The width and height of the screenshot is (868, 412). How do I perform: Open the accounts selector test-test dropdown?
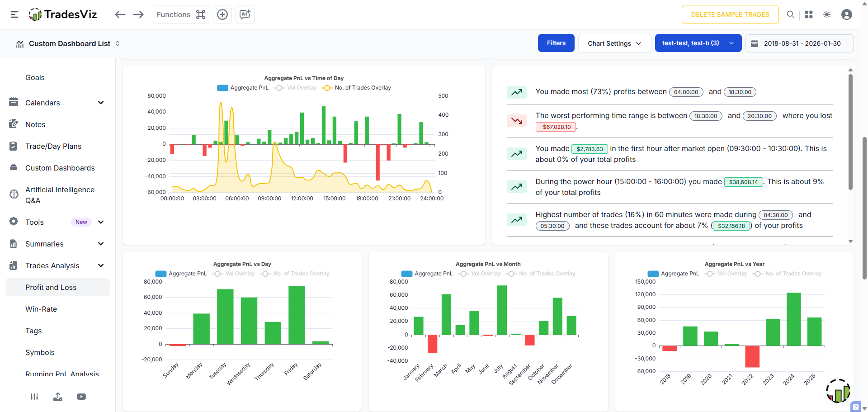tap(698, 43)
